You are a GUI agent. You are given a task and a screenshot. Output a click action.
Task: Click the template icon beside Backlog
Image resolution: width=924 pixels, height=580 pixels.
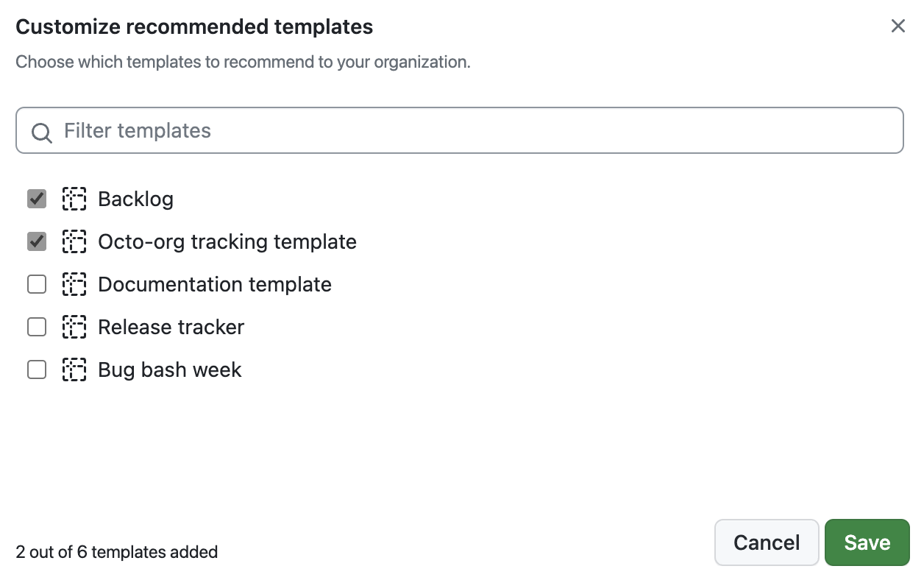74,199
